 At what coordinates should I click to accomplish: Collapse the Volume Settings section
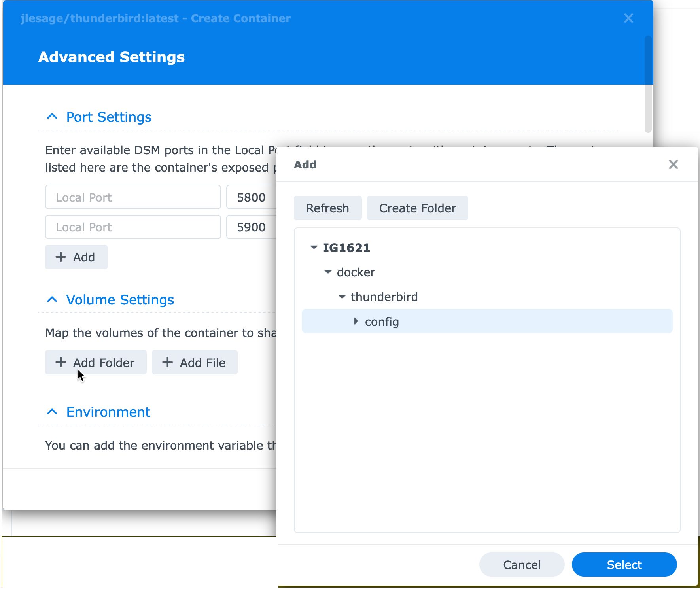pos(52,299)
